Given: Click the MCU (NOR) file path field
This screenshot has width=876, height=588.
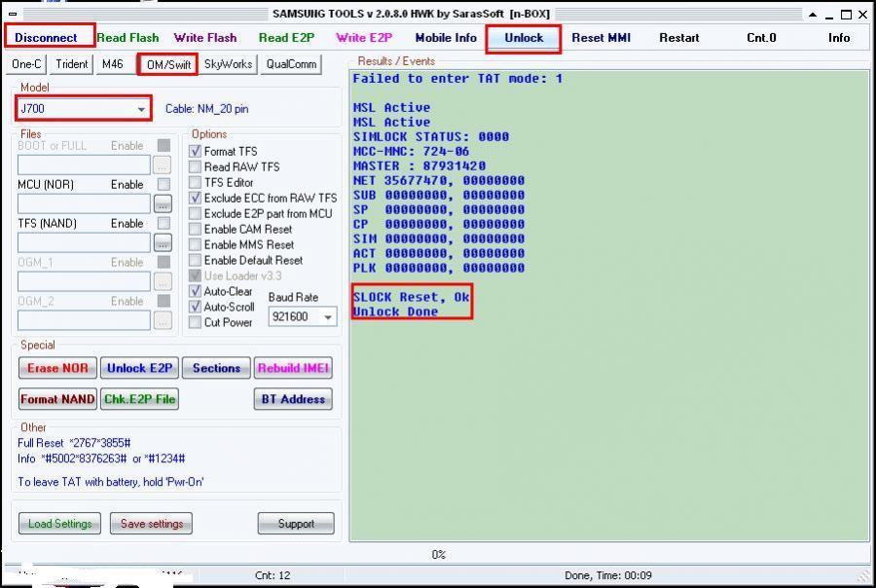Looking at the screenshot, I should 85,204.
